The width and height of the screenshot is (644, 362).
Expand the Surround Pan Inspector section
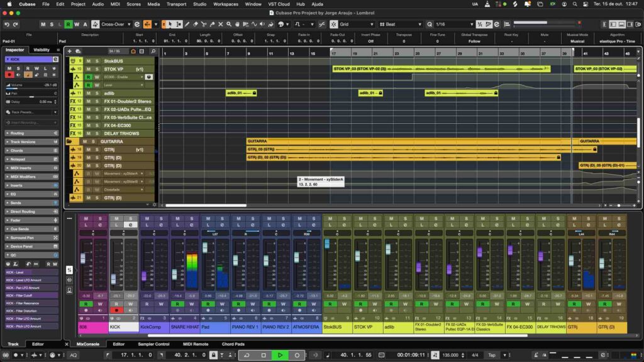pyautogui.click(x=31, y=238)
